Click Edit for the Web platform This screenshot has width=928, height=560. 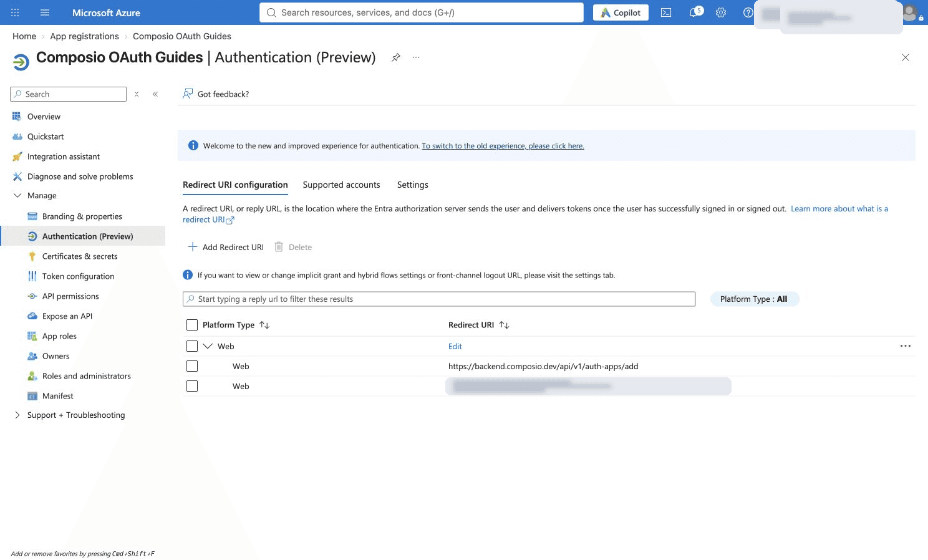click(x=455, y=346)
